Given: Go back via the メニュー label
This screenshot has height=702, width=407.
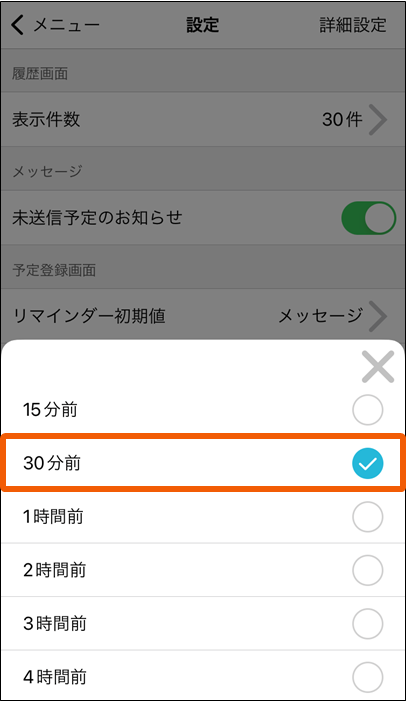Looking at the screenshot, I should pos(67,25).
